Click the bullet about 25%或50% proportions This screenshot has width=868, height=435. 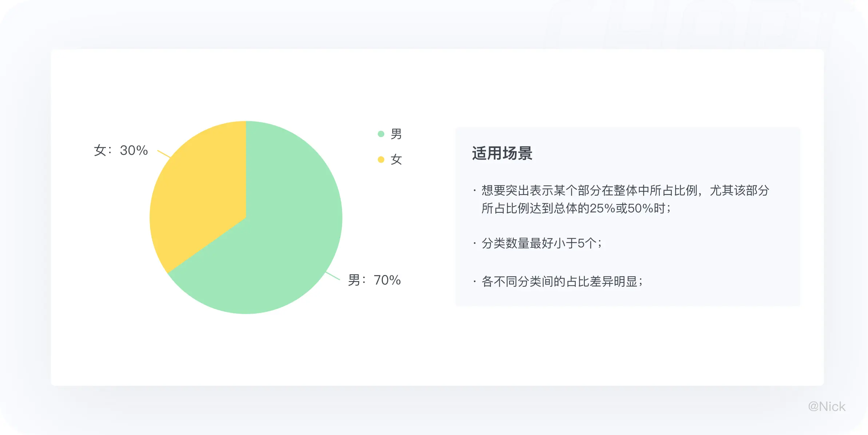625,199
